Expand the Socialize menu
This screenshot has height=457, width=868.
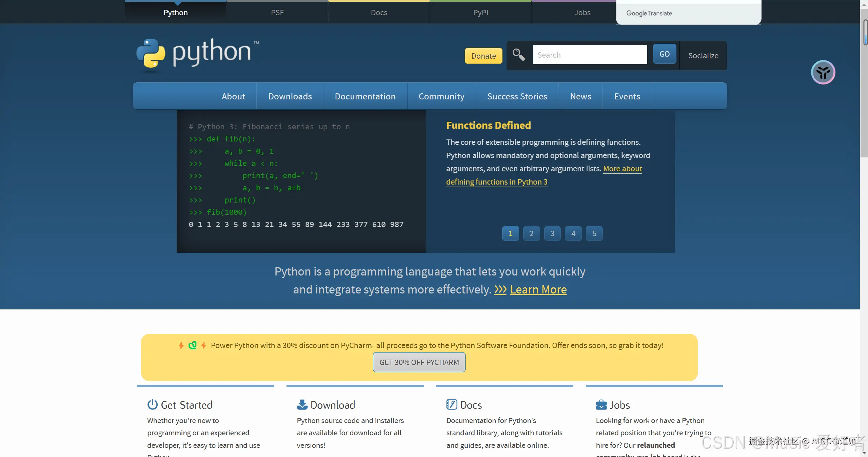coord(703,56)
